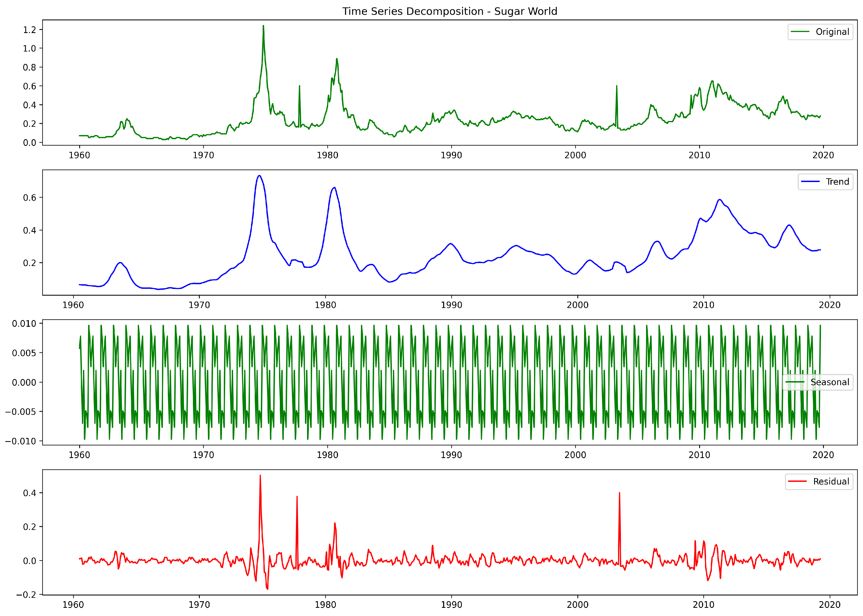Click the −0.2 y-axis label of Residual plot

26,594
